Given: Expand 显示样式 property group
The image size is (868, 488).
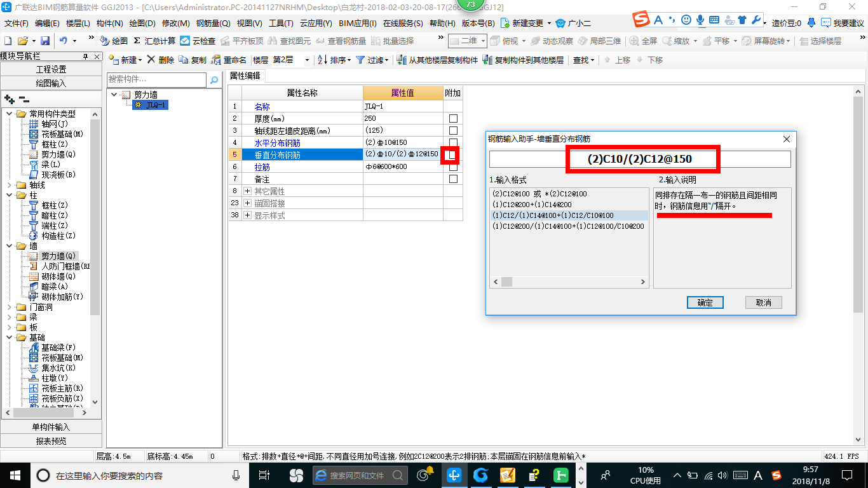Looking at the screenshot, I should coord(248,215).
